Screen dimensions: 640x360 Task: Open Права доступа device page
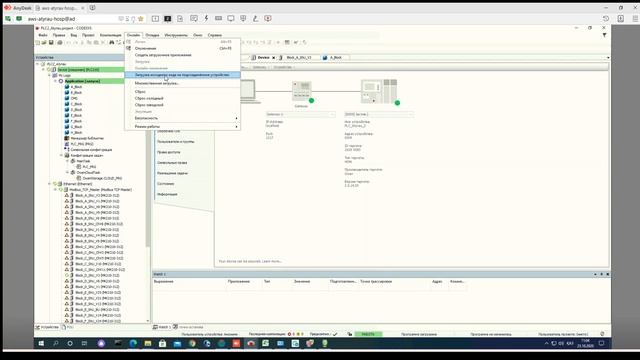[x=169, y=152]
